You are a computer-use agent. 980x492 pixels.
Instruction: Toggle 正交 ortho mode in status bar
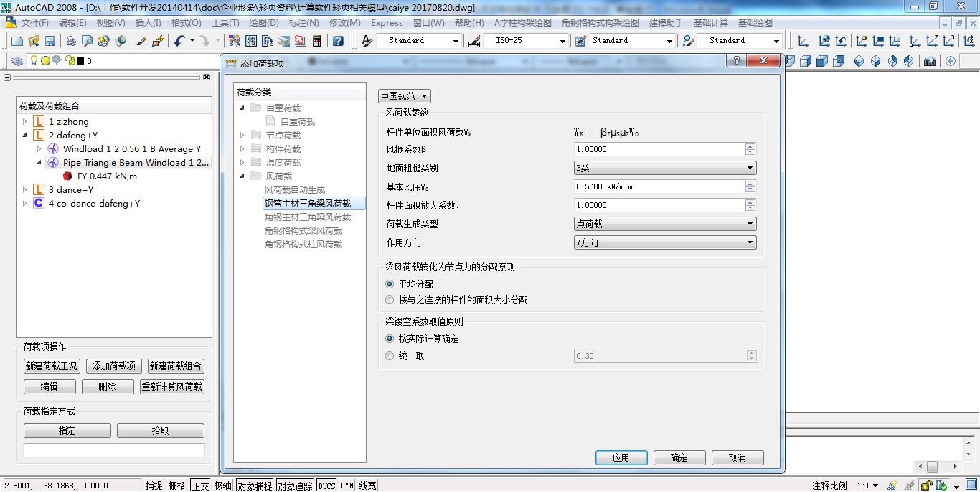[199, 486]
